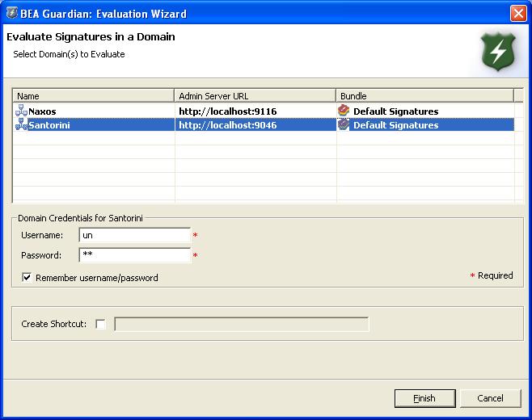This screenshot has height=420, width=532.
Task: Sort by Bundle column header
Action: tap(424, 96)
